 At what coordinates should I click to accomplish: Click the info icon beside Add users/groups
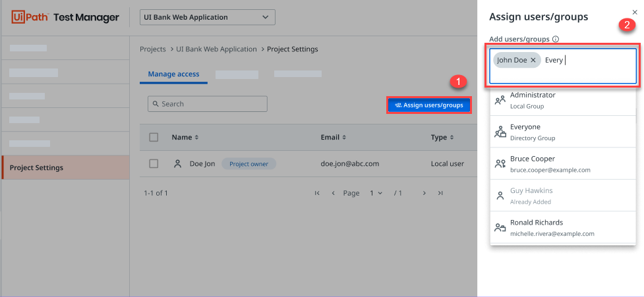pos(556,40)
